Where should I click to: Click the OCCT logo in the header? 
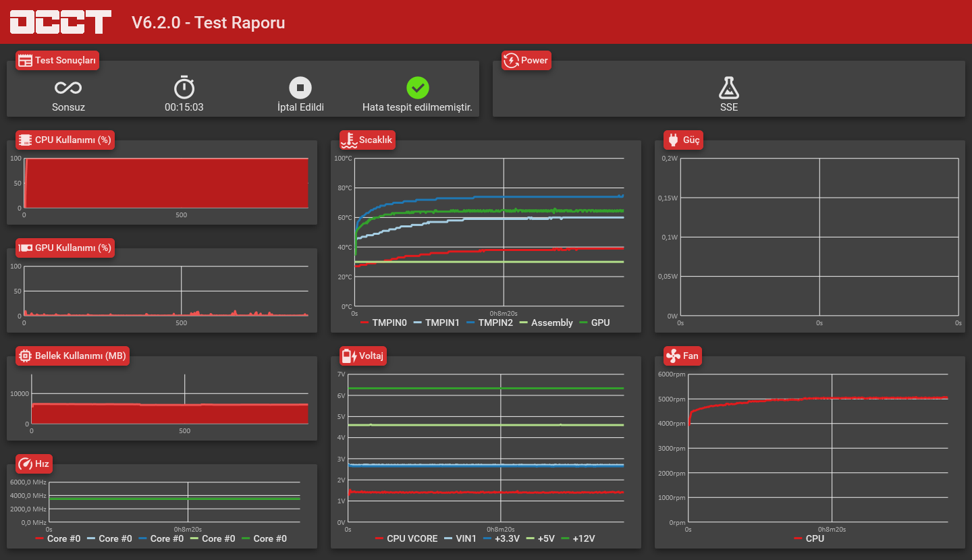pos(61,22)
